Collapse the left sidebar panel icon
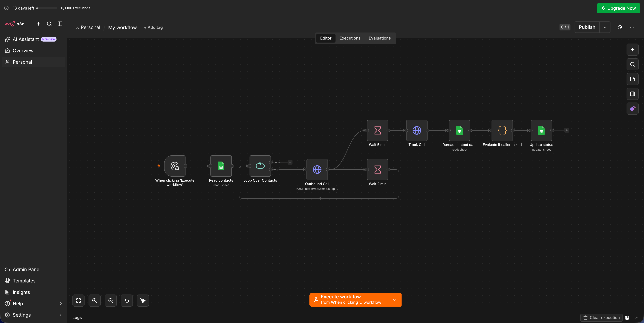This screenshot has width=644, height=323. click(x=60, y=24)
